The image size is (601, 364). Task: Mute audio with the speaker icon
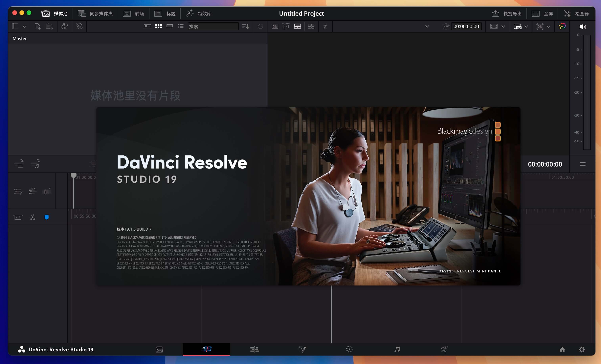click(x=583, y=27)
